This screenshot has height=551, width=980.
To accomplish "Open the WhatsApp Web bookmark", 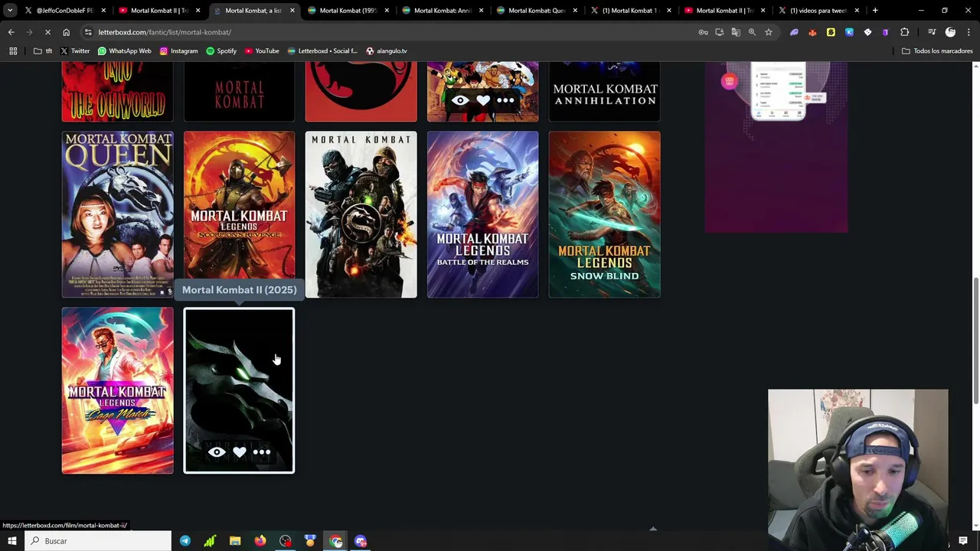I will tap(124, 51).
